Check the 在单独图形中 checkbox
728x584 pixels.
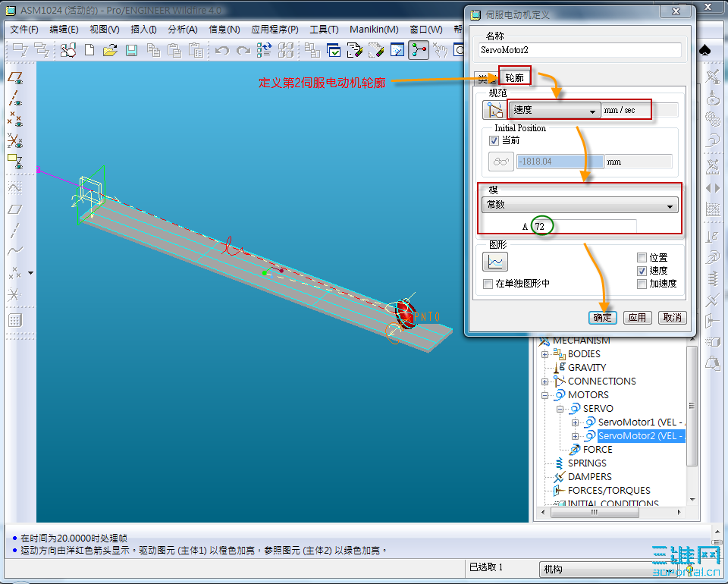(x=488, y=284)
